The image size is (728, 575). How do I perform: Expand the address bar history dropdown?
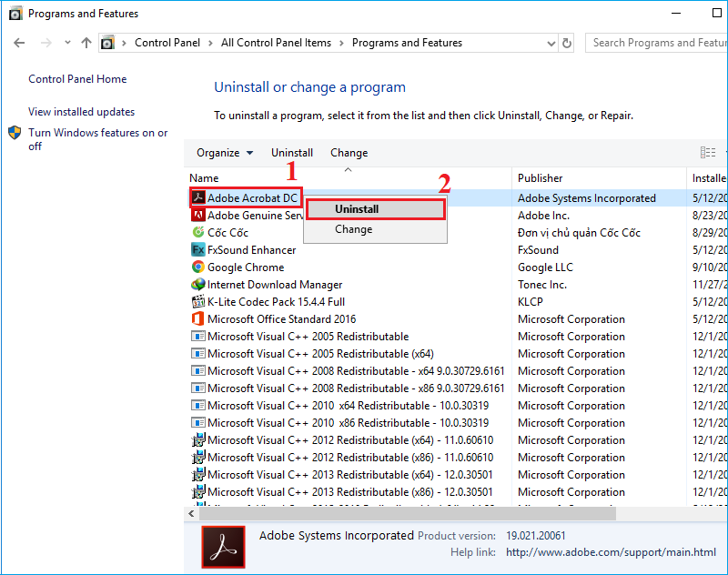click(x=551, y=43)
